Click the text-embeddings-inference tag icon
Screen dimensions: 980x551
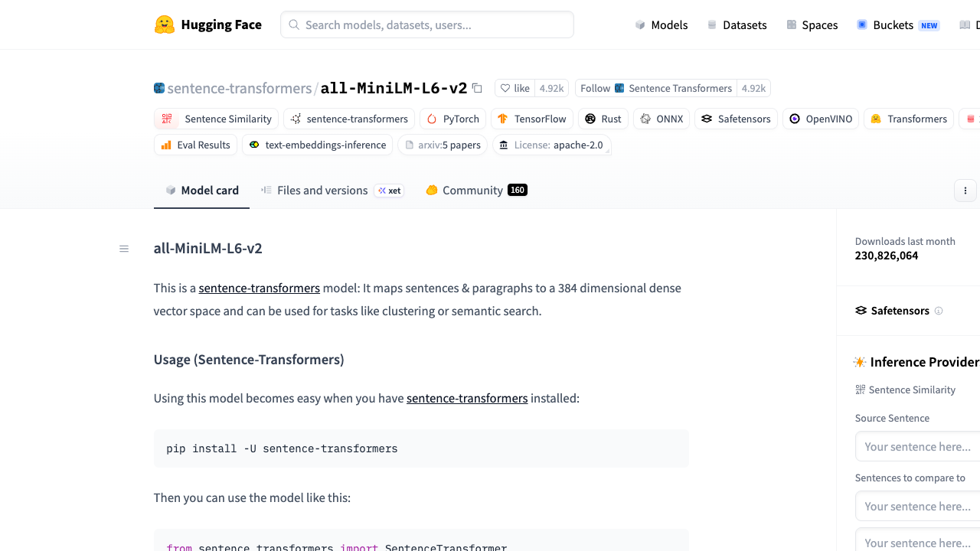point(254,145)
